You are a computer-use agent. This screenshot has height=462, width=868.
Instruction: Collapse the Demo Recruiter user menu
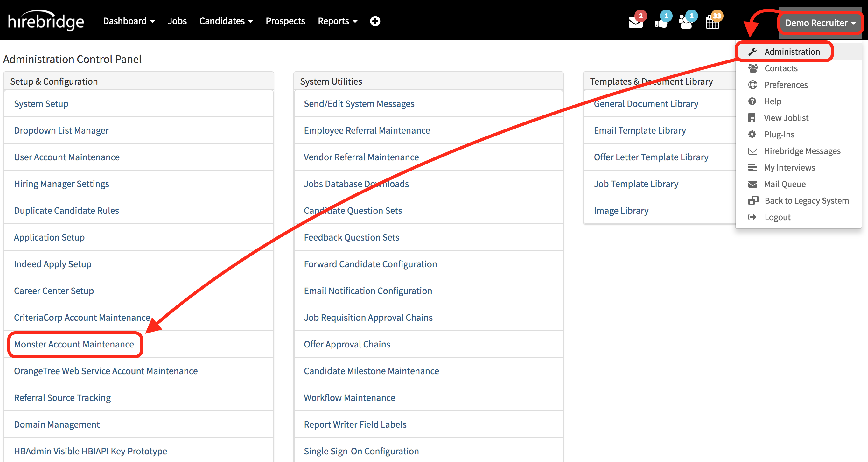(820, 23)
